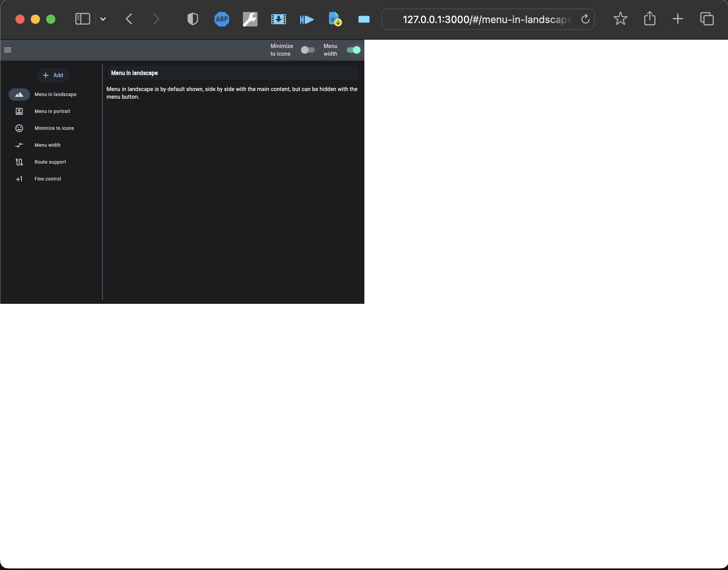Click the smiley icon for Minimize to icons
Screen dimensions: 728x570
(19, 128)
